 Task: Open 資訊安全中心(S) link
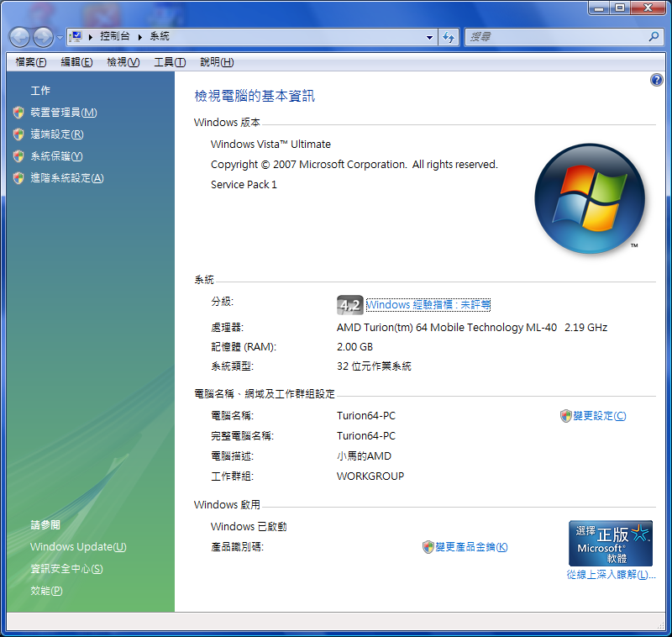[x=66, y=569]
